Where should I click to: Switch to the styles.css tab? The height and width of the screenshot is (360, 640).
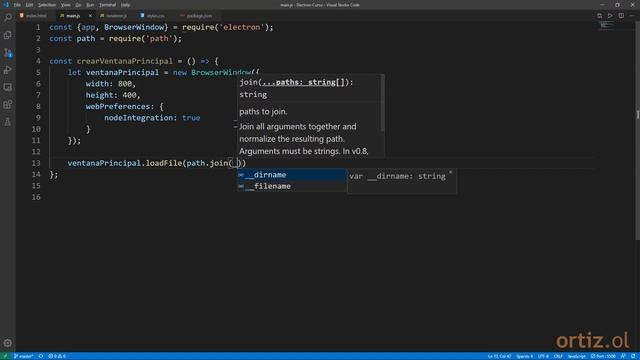point(156,16)
